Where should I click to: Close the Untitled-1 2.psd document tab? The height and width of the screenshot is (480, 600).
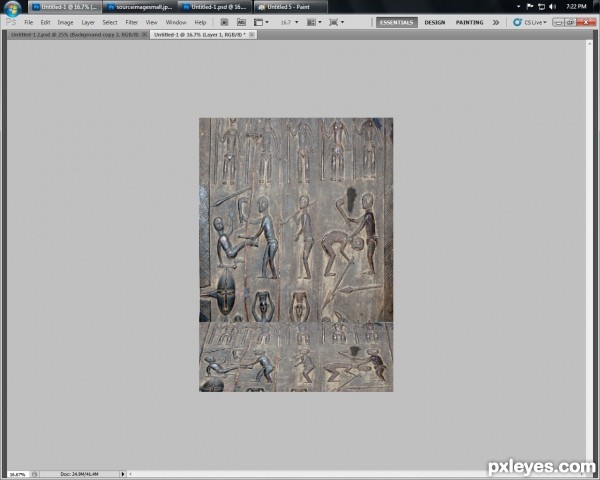click(x=144, y=34)
